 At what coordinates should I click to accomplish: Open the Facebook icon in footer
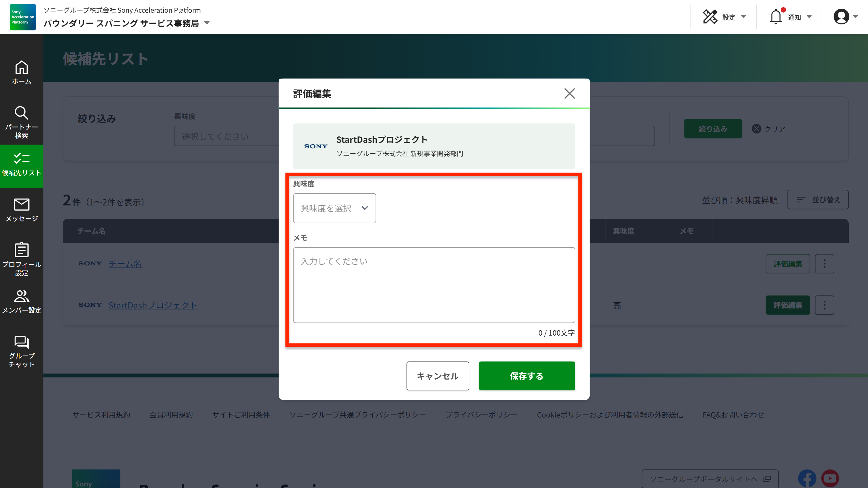pyautogui.click(x=807, y=478)
